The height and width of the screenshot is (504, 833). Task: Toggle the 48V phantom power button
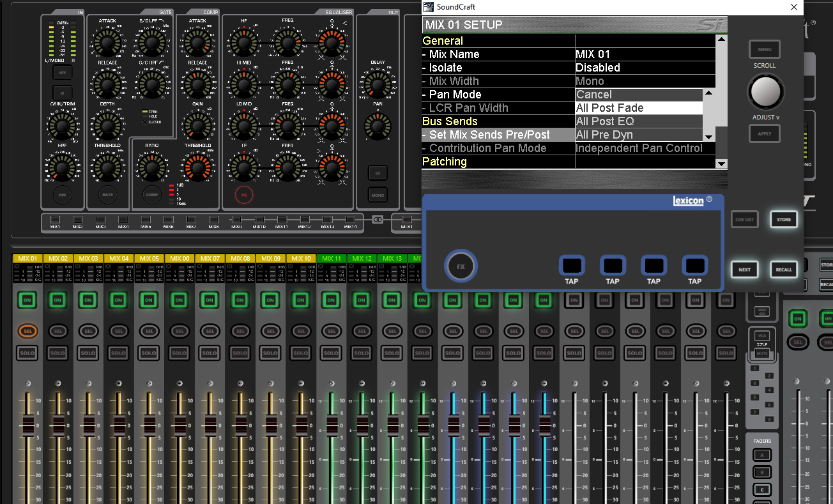(x=61, y=72)
